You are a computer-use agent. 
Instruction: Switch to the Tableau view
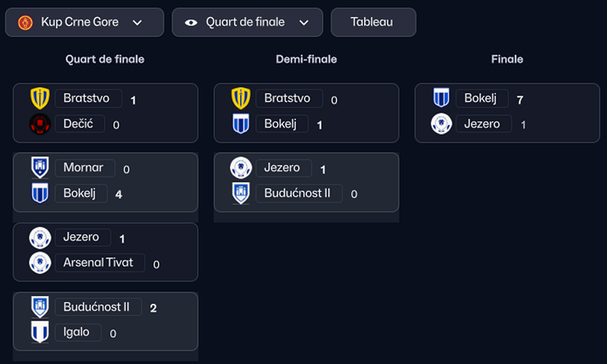pyautogui.click(x=373, y=22)
